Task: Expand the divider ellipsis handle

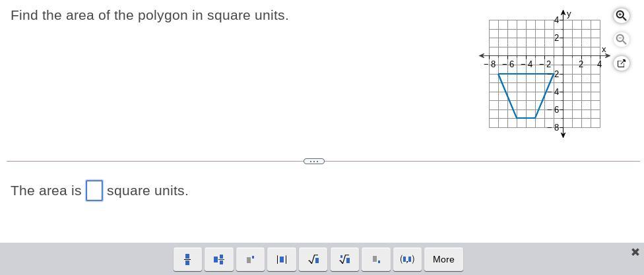Action: click(x=314, y=161)
